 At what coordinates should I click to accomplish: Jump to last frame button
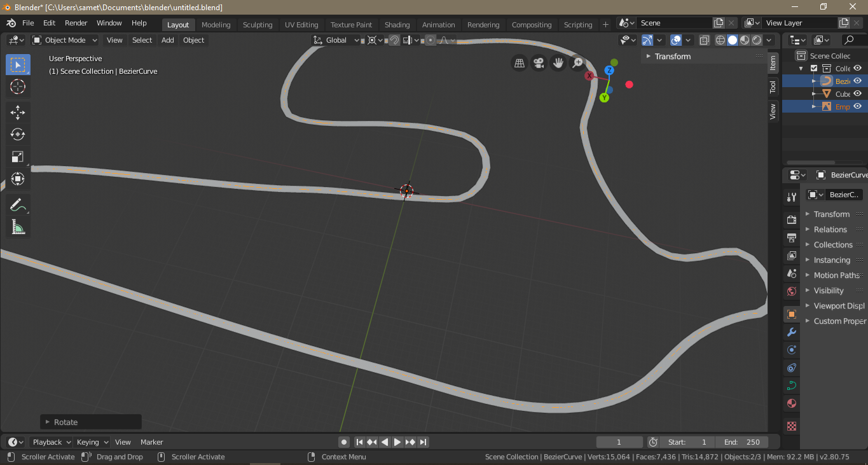point(423,442)
